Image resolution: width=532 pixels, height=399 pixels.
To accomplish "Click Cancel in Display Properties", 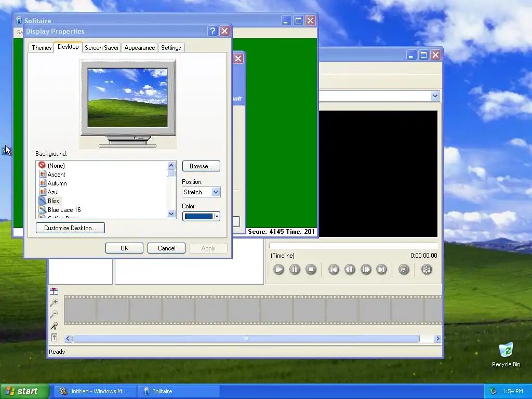I will coord(167,248).
